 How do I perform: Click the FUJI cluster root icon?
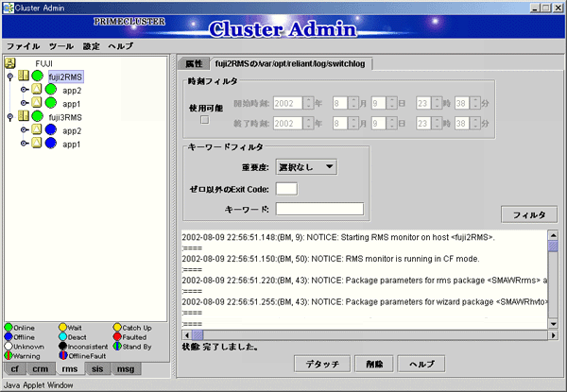pyautogui.click(x=9, y=63)
